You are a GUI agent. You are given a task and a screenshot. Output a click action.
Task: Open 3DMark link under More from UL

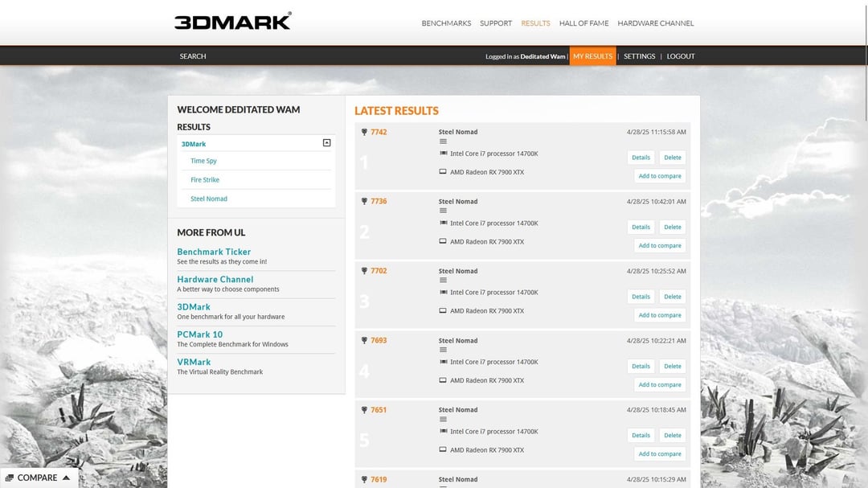coord(194,307)
